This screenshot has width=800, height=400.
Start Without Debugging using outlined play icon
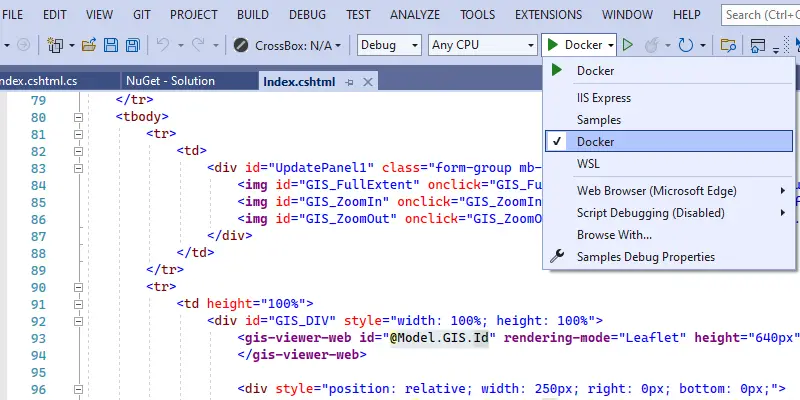[628, 45]
